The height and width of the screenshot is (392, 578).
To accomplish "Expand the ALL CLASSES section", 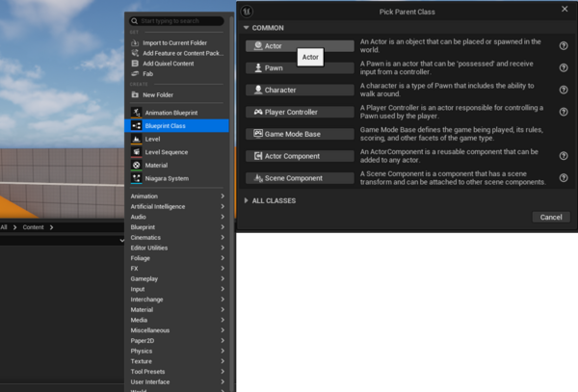I will [247, 200].
